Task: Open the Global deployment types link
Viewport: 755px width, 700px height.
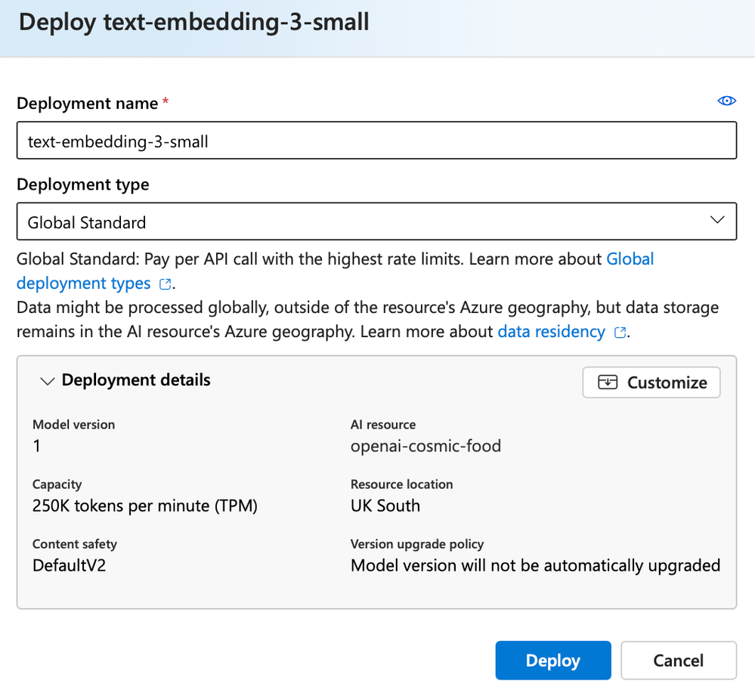Action: [630, 259]
